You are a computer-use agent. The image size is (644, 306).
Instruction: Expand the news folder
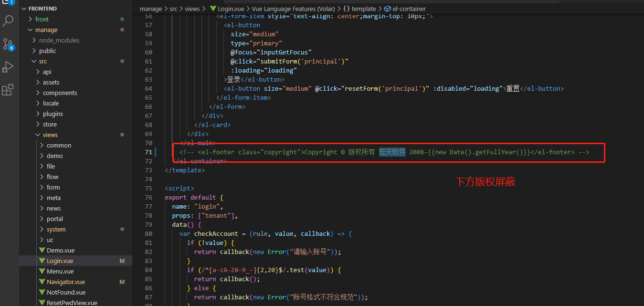[x=53, y=208]
